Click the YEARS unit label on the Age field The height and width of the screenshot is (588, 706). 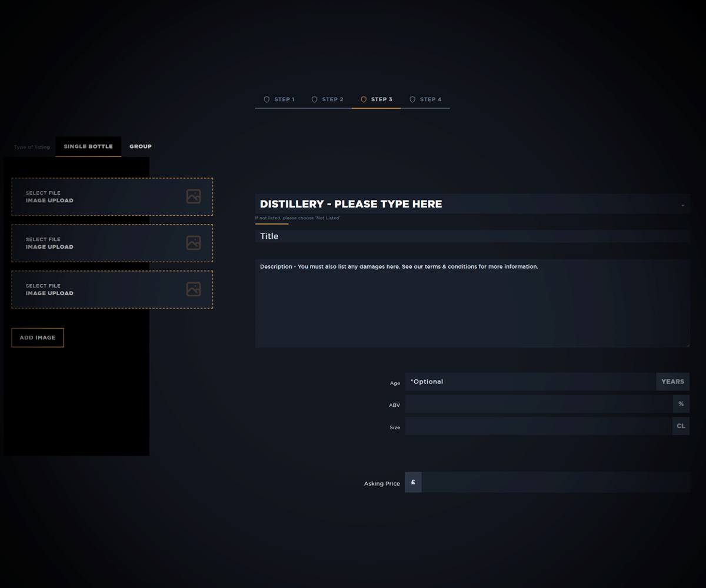pyautogui.click(x=672, y=381)
